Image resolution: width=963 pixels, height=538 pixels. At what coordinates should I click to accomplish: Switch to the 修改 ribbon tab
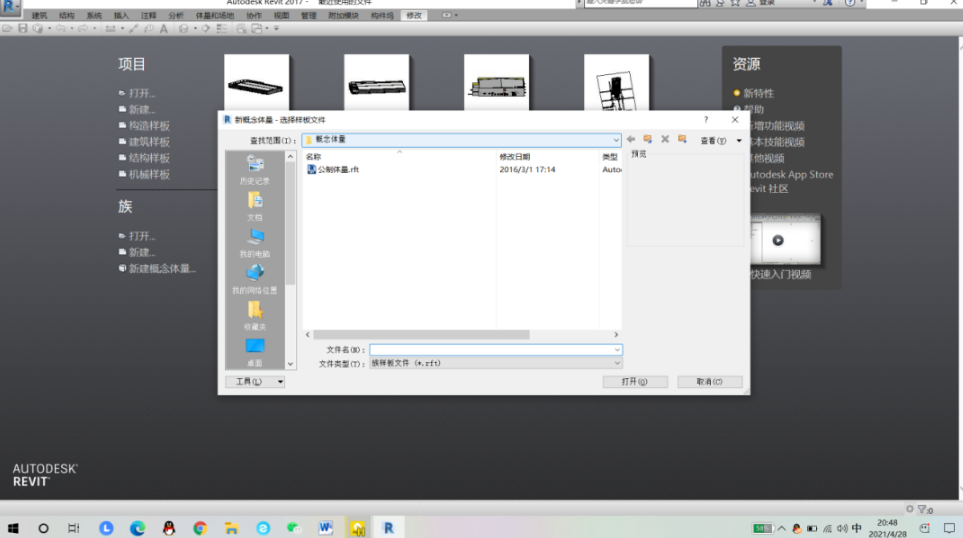coord(413,16)
